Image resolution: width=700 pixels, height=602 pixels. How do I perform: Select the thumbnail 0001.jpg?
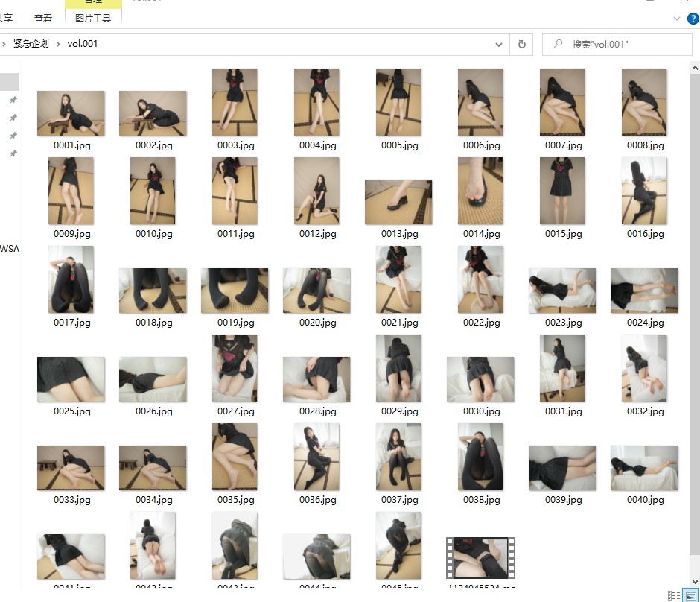[x=71, y=113]
